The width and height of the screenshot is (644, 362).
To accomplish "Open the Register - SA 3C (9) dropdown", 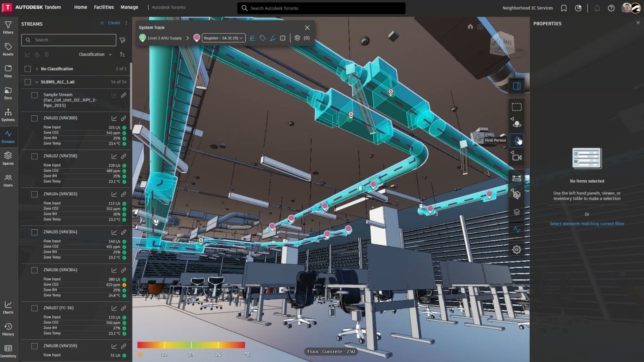I will [223, 38].
